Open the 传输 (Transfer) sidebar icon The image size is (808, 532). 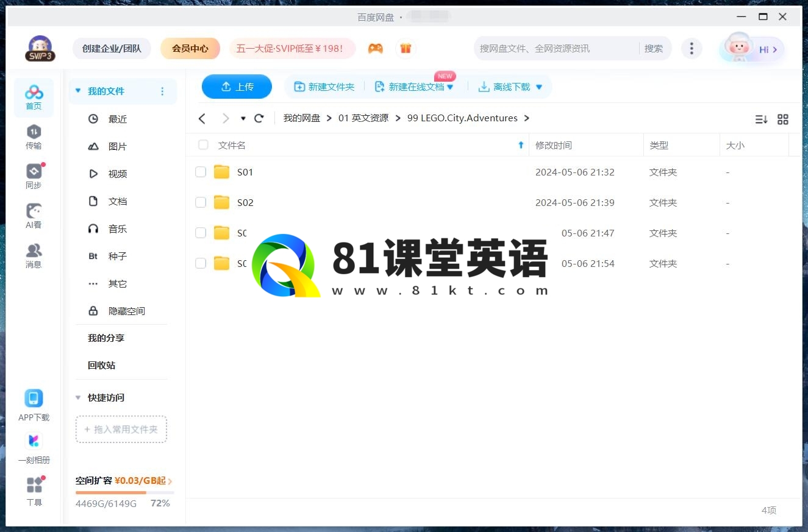[x=34, y=137]
